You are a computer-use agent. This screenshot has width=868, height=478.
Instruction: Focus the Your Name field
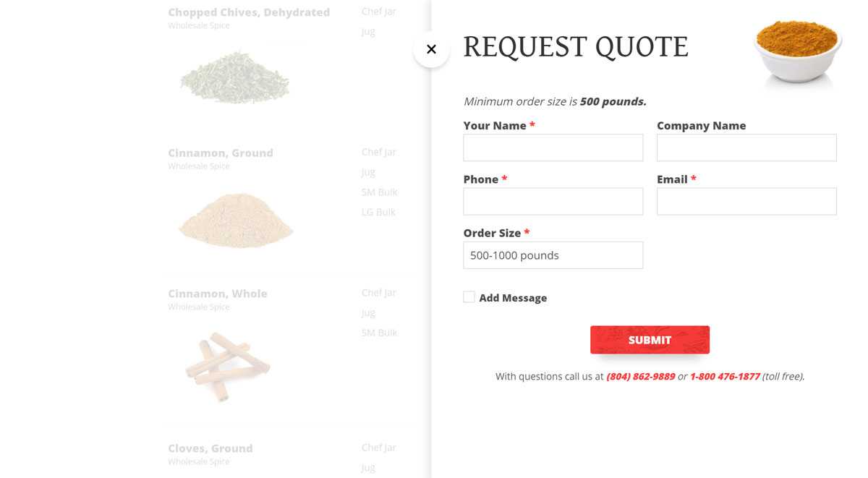point(553,148)
